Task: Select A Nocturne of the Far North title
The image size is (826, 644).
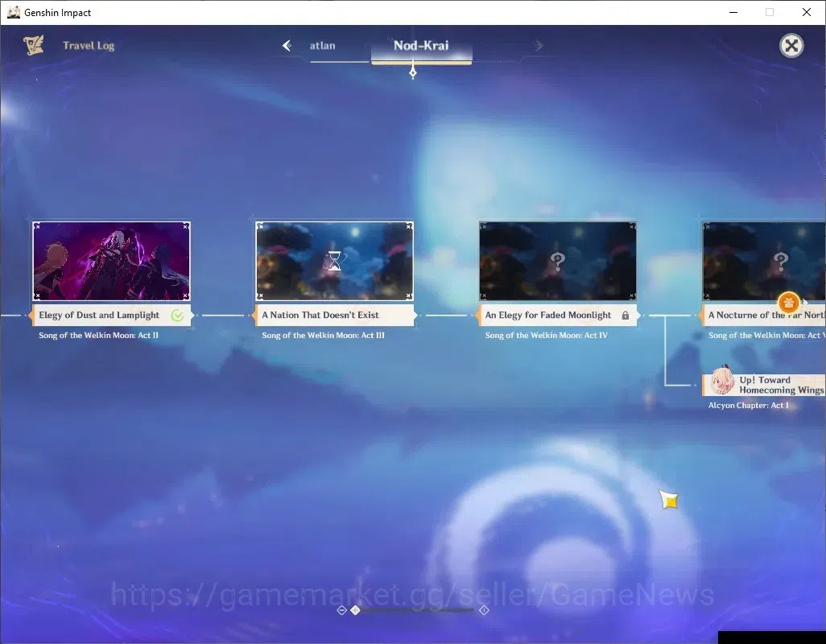Action: (766, 315)
